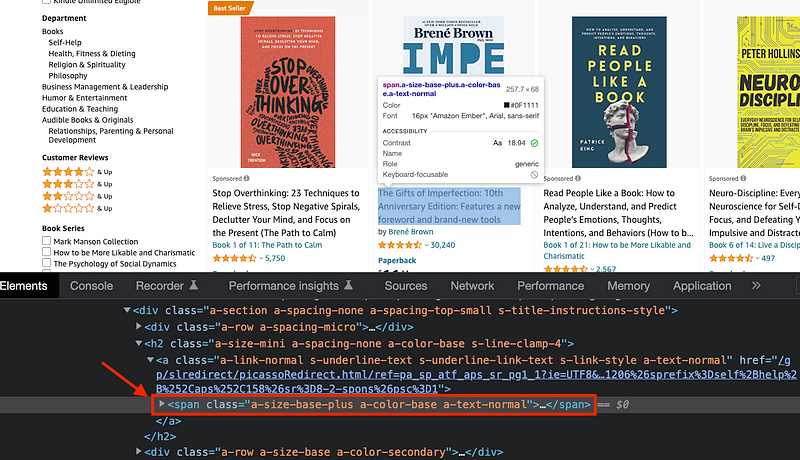Viewport: 800px width, 460px height.
Task: Open Stop Overthinking book title link
Action: (286, 213)
